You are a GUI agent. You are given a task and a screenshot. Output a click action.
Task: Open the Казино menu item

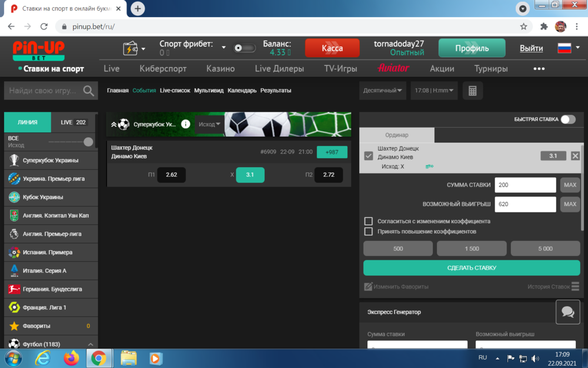tap(220, 69)
